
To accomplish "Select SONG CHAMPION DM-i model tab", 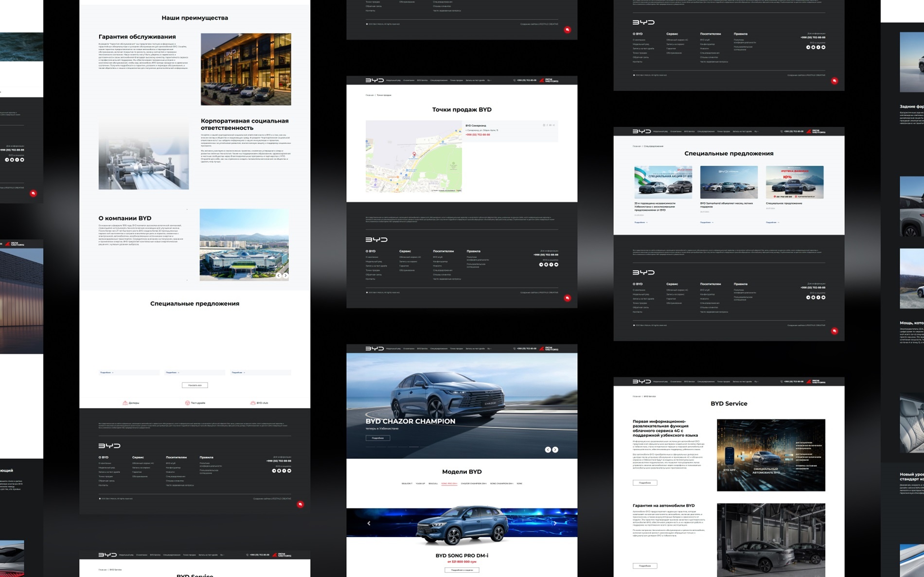I will pyautogui.click(x=501, y=484).
